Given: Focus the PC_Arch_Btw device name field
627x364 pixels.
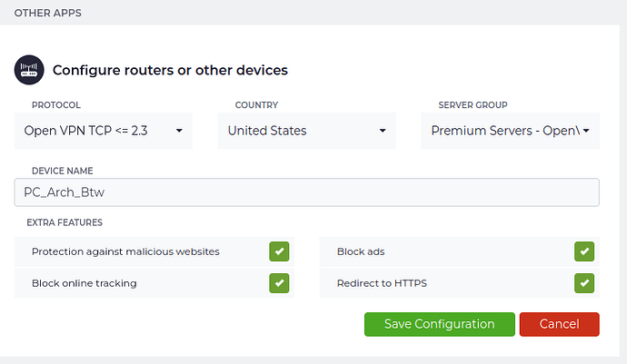Looking at the screenshot, I should click(x=307, y=192).
